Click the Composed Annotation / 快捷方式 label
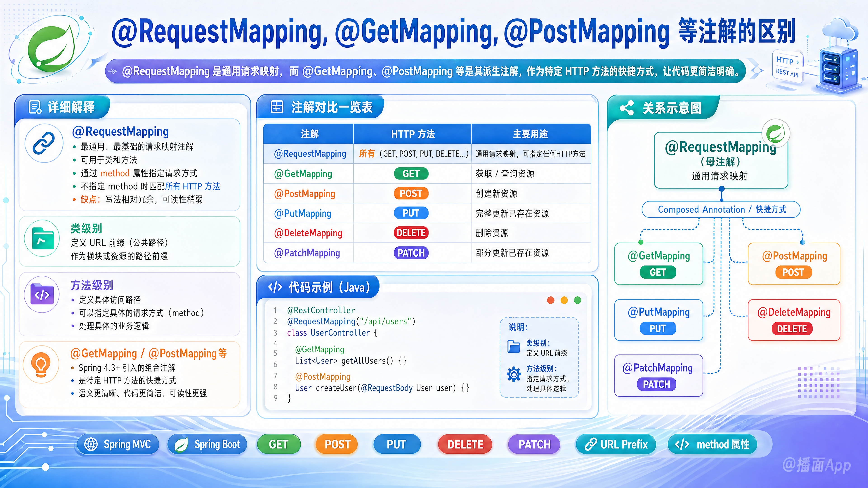Viewport: 868px width, 488px height. [x=722, y=209]
